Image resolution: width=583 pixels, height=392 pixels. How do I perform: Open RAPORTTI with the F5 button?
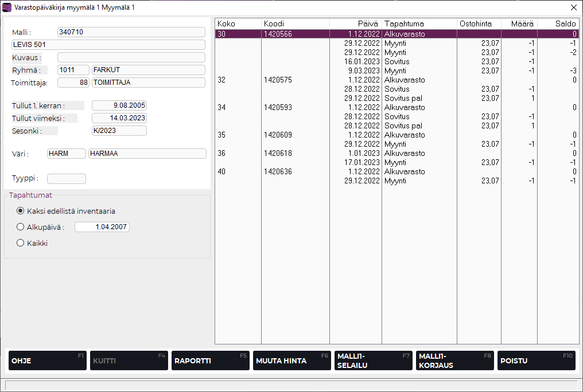click(210, 360)
